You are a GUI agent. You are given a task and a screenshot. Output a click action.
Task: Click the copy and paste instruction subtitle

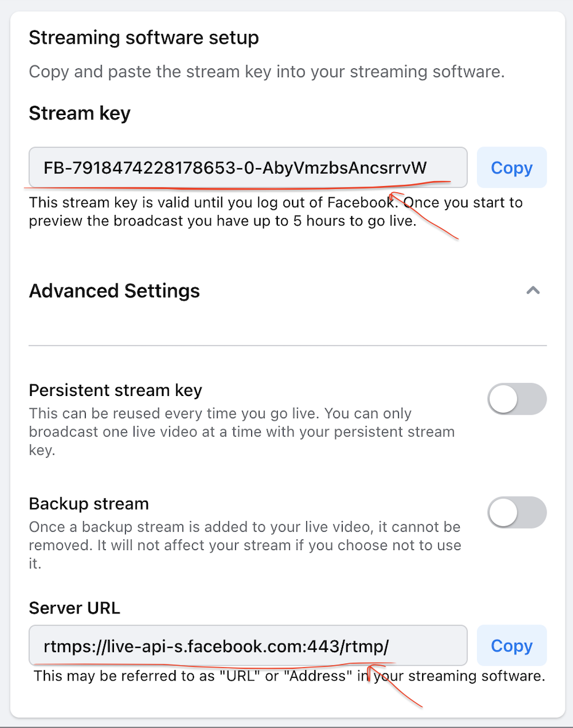pyautogui.click(x=267, y=72)
